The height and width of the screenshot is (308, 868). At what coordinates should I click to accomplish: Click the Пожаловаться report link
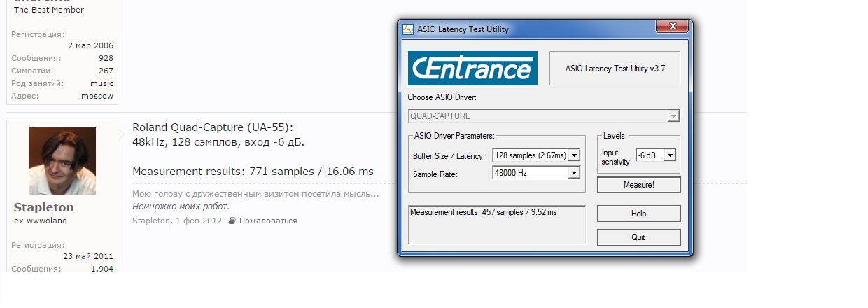(268, 220)
